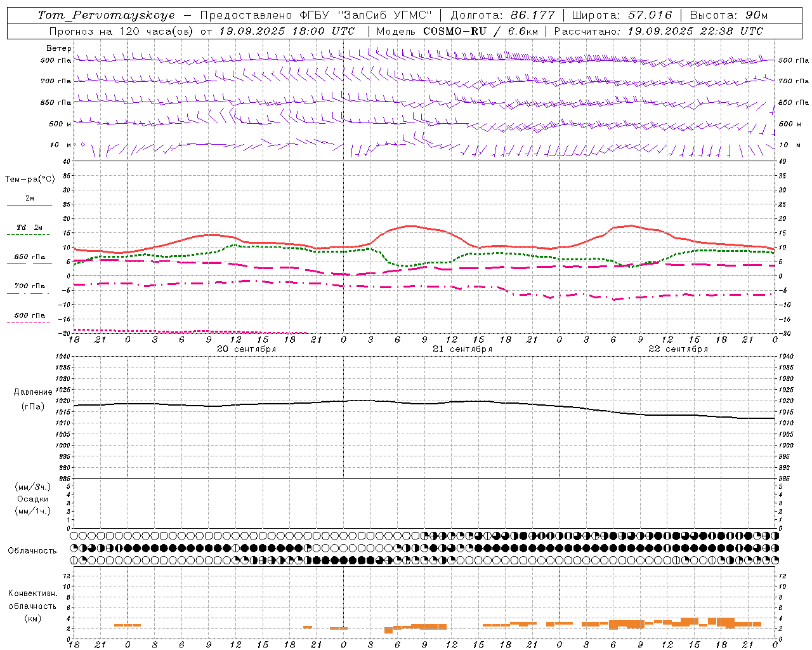The image size is (812, 650).
Task: Click the 'Давление' pressure panel label
Action: [x=32, y=392]
